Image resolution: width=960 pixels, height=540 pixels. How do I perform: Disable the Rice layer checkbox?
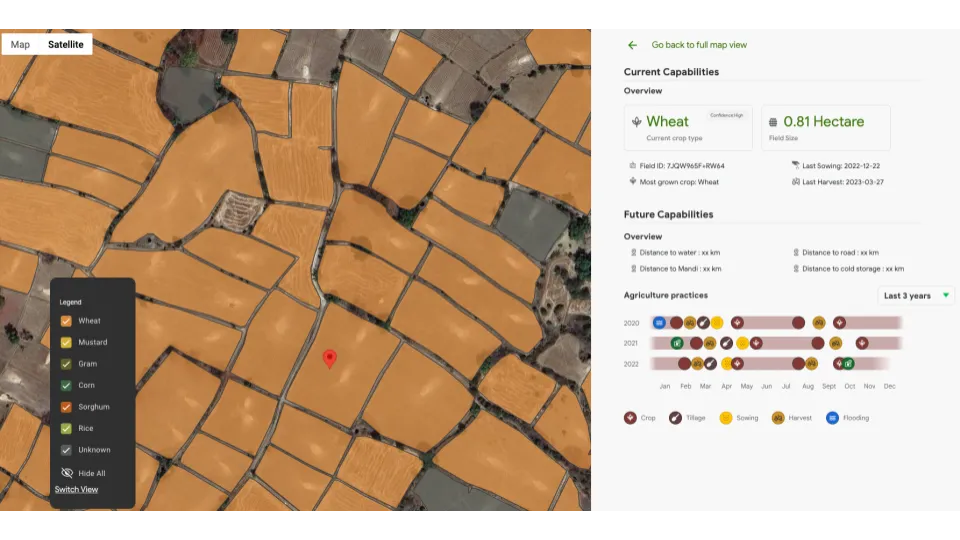click(66, 428)
